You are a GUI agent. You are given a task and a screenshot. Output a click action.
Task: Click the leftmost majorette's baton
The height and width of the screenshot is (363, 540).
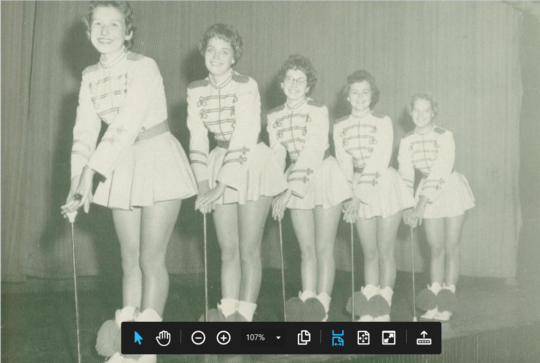(74, 286)
